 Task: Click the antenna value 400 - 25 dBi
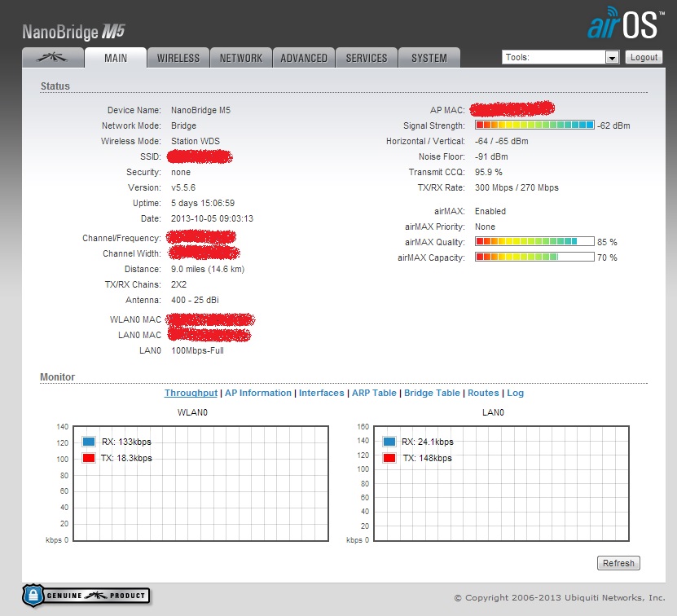coord(195,300)
